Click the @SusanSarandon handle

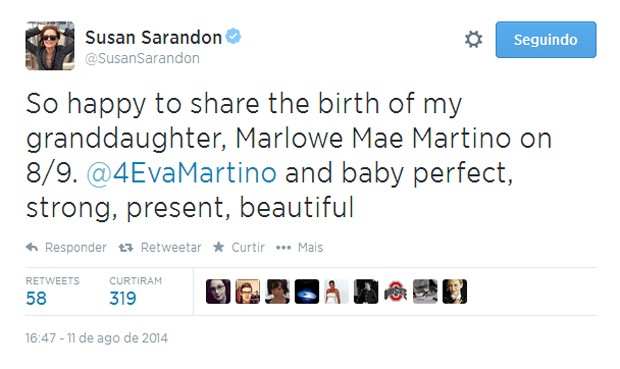tap(142, 59)
